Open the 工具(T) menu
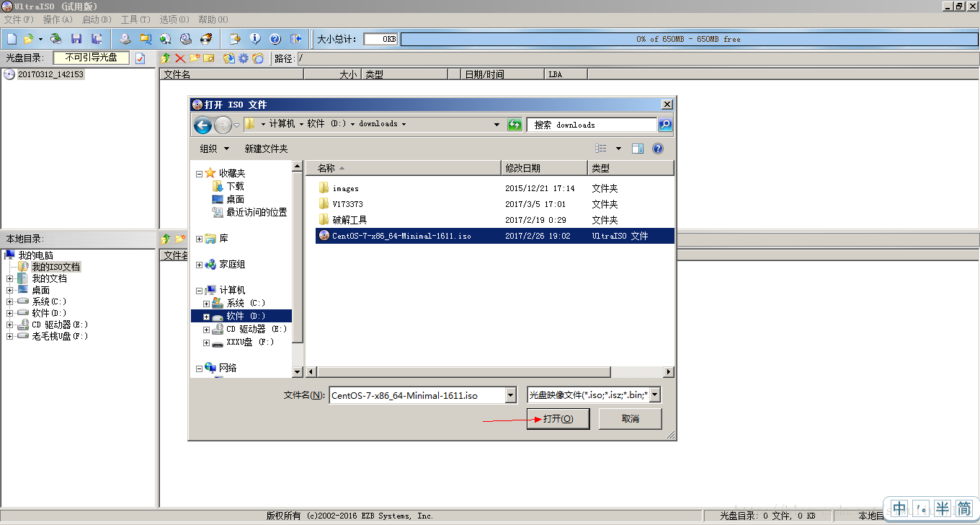Screen dimensions: 980x525 [x=135, y=19]
